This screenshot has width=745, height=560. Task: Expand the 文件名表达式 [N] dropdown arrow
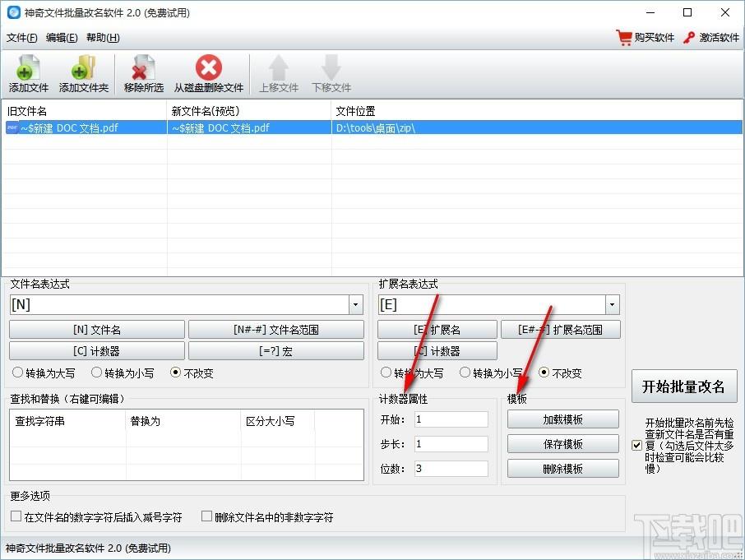355,304
